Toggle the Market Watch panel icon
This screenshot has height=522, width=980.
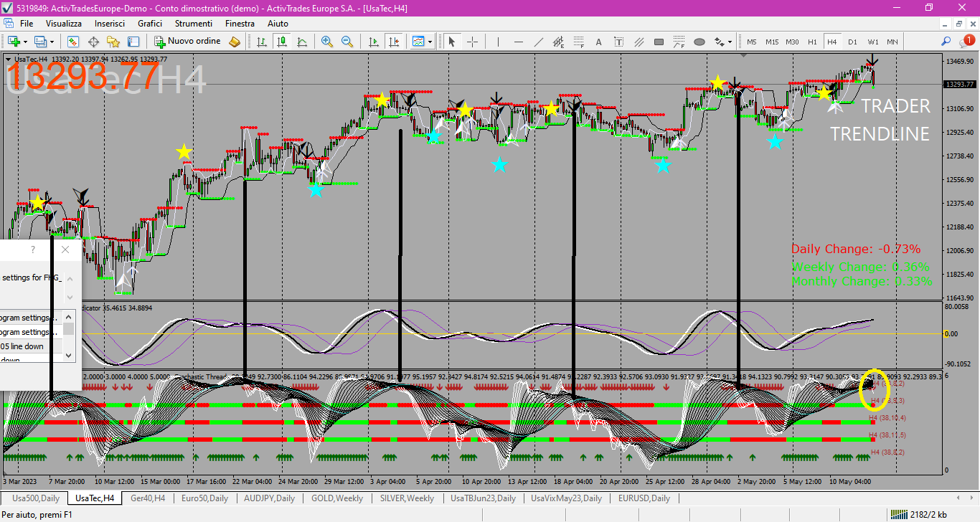tap(73, 42)
